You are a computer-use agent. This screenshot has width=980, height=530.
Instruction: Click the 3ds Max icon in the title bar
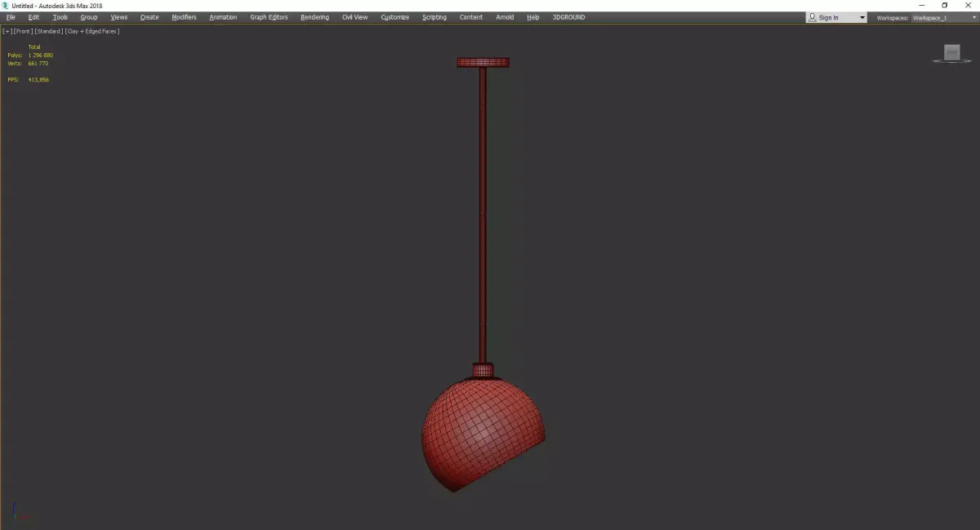(x=4, y=5)
